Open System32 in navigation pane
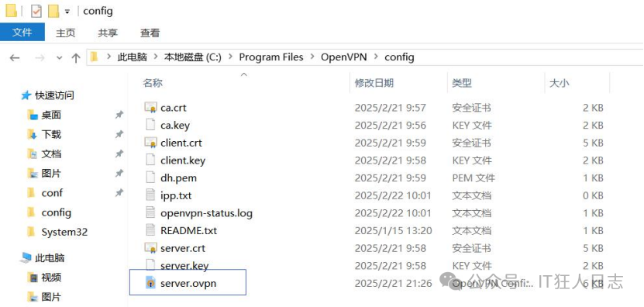Viewport: 644px width, 307px height. [x=64, y=232]
